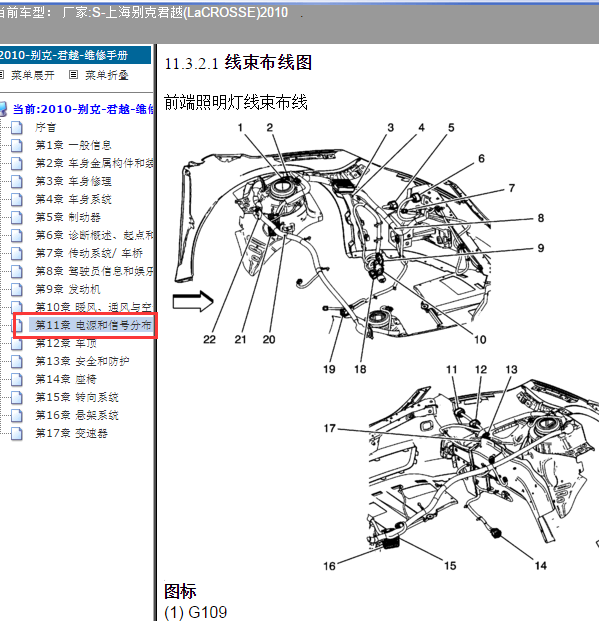
Task: Click callout number 14 in lower diagram
Action: 541,566
